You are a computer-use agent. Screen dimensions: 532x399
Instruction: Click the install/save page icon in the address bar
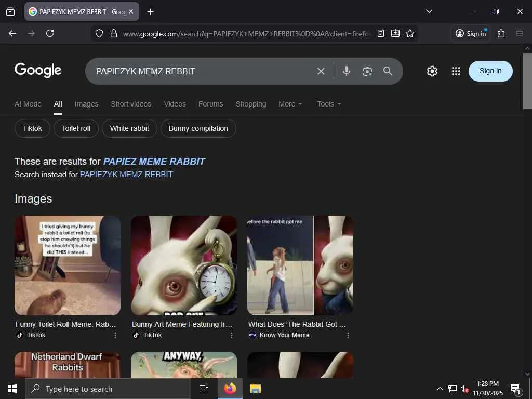(x=395, y=33)
